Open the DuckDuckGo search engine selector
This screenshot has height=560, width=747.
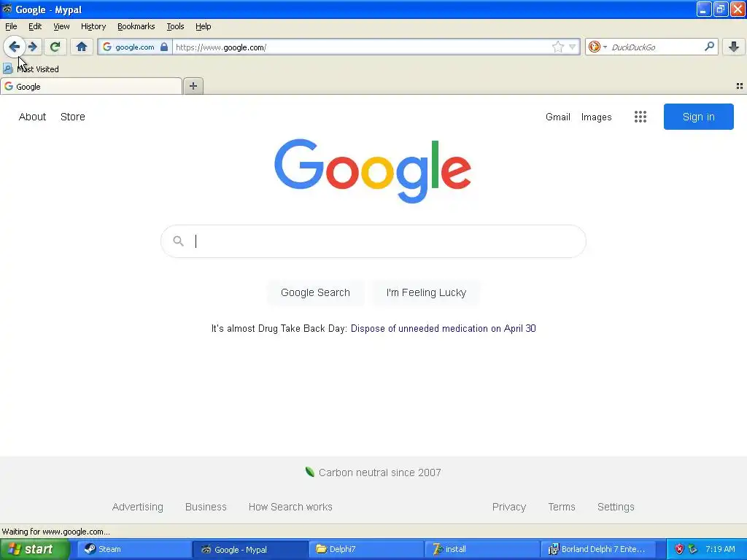597,47
